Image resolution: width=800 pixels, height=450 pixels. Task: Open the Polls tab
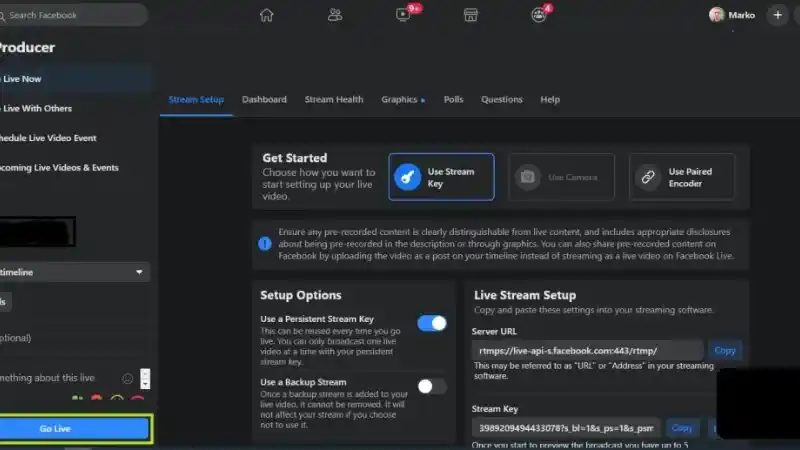tap(454, 99)
